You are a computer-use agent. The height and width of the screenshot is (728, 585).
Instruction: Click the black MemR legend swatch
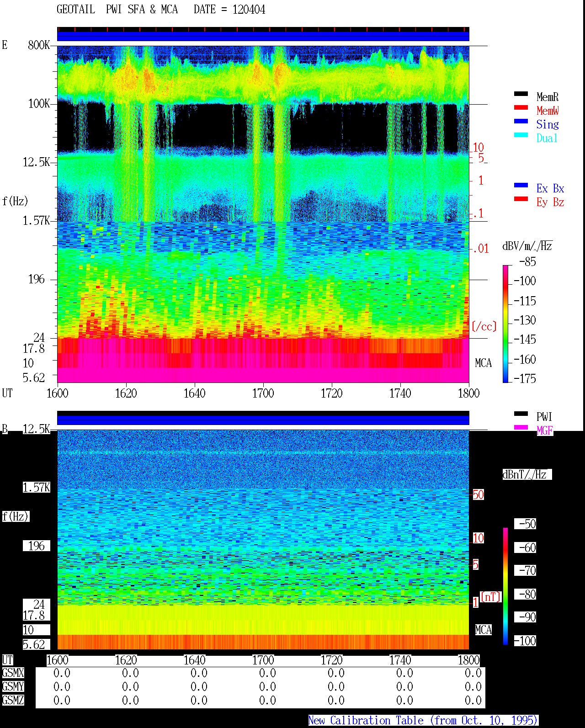point(521,94)
